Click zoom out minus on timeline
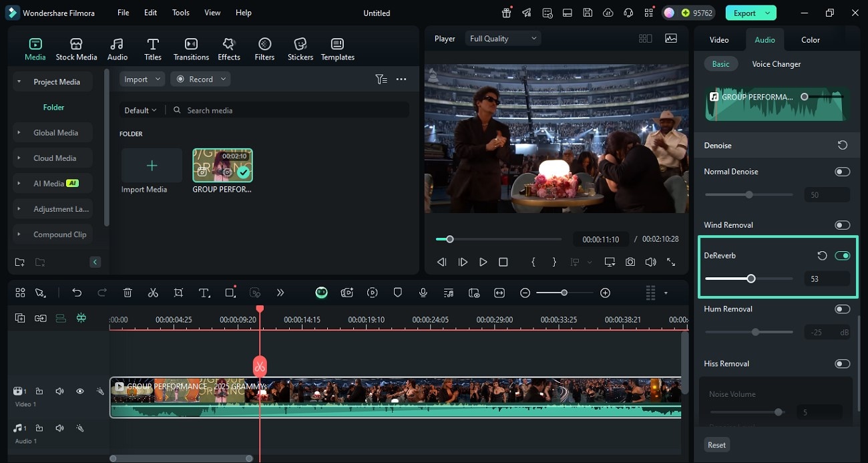This screenshot has width=868, height=463. (525, 293)
